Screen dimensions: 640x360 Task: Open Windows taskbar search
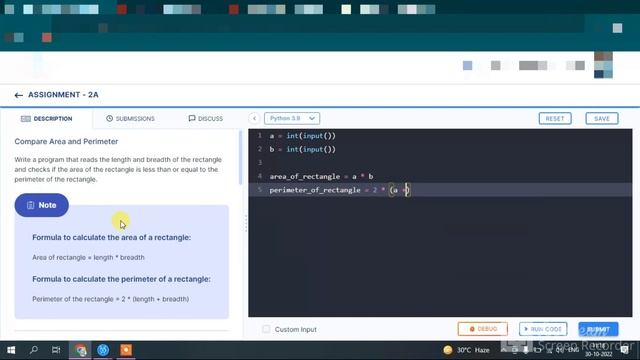click(x=34, y=350)
